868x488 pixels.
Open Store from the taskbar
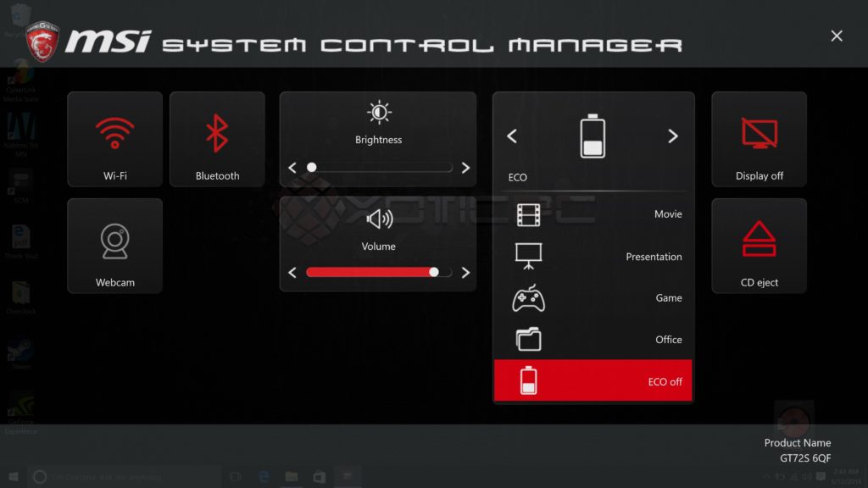coord(320,476)
